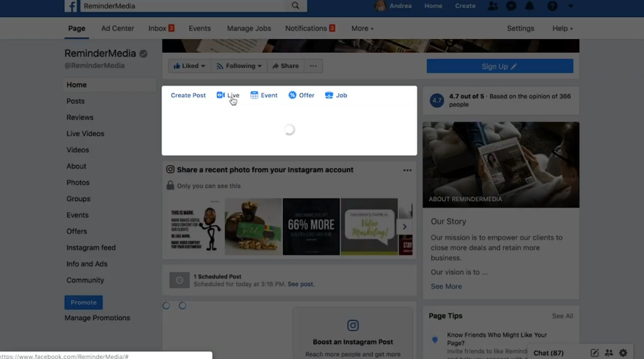The width and height of the screenshot is (644, 359).
Task: Open page Settings
Action: tap(520, 28)
